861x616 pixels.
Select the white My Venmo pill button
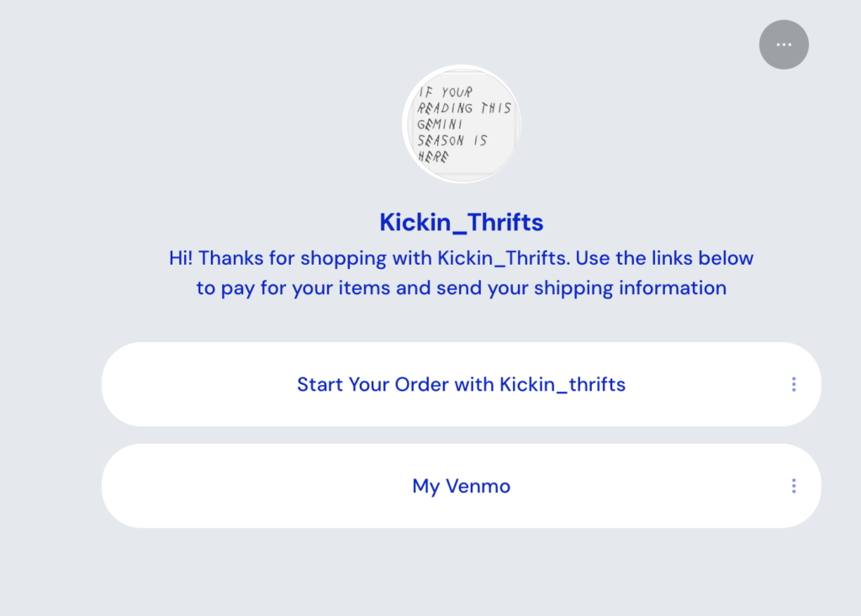pos(462,486)
